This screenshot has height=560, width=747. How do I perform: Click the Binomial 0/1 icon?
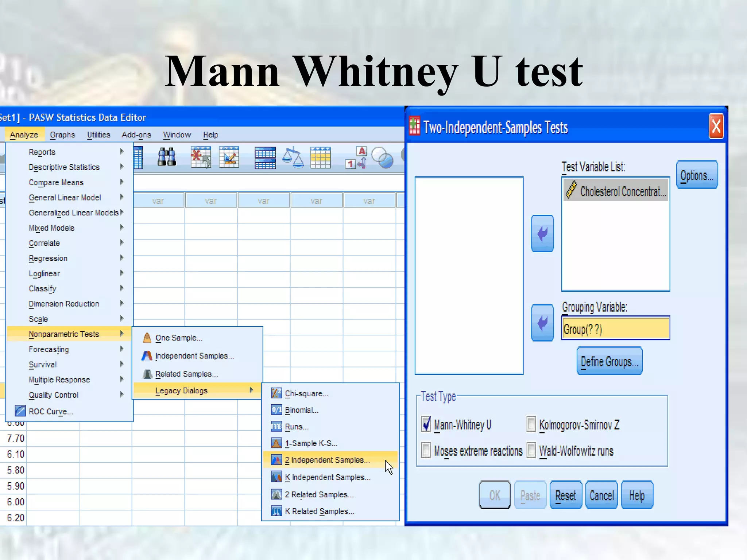point(276,410)
